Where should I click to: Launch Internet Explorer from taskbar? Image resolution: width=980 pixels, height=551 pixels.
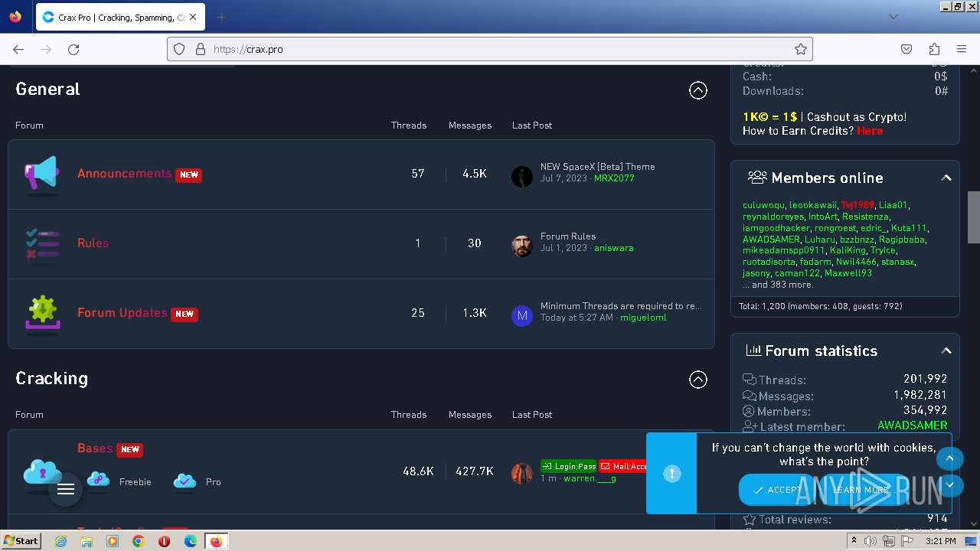point(60,541)
